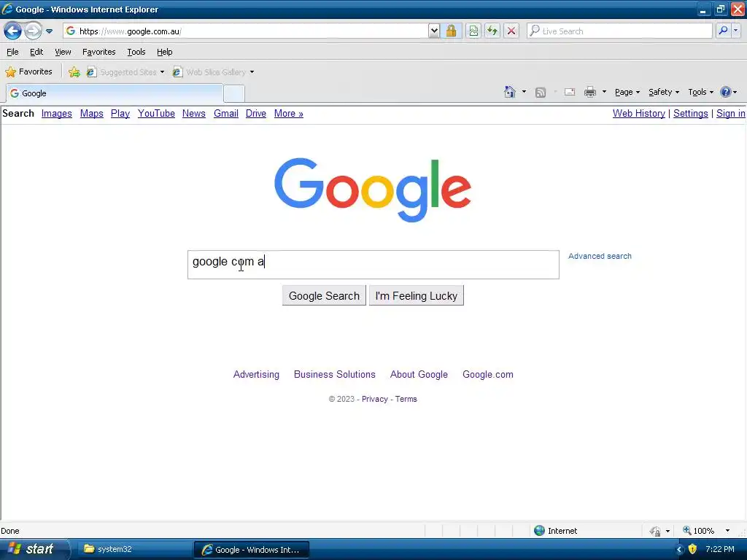Open the Images link

click(x=57, y=113)
